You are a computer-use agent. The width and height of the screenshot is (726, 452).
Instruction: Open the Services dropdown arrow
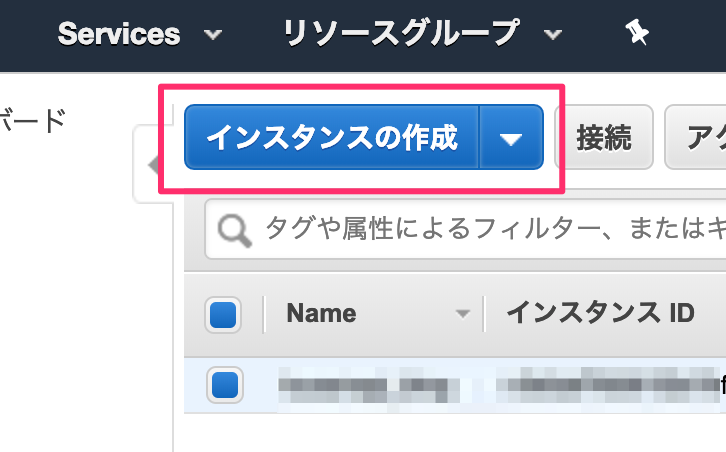point(213,34)
